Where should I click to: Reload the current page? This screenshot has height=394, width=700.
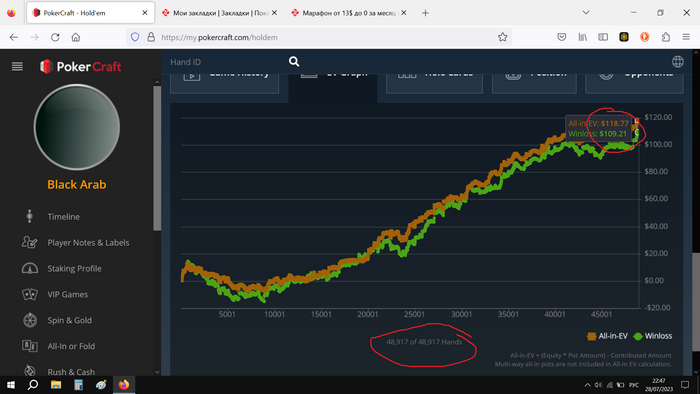click(x=55, y=37)
